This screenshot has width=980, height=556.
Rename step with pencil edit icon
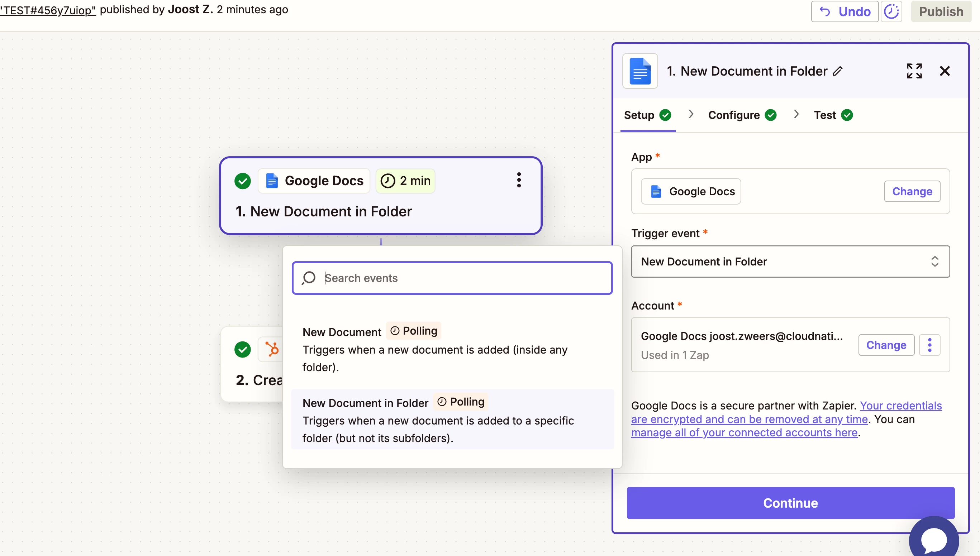click(x=837, y=71)
